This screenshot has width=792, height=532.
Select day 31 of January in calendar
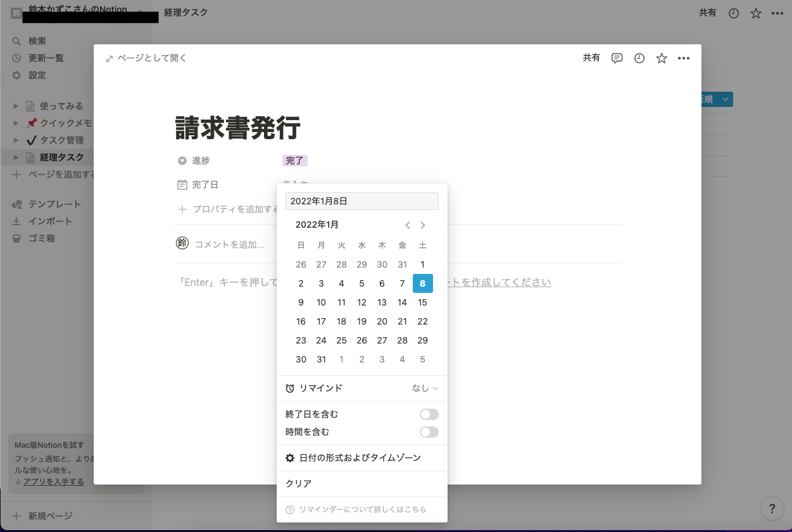pyautogui.click(x=322, y=359)
